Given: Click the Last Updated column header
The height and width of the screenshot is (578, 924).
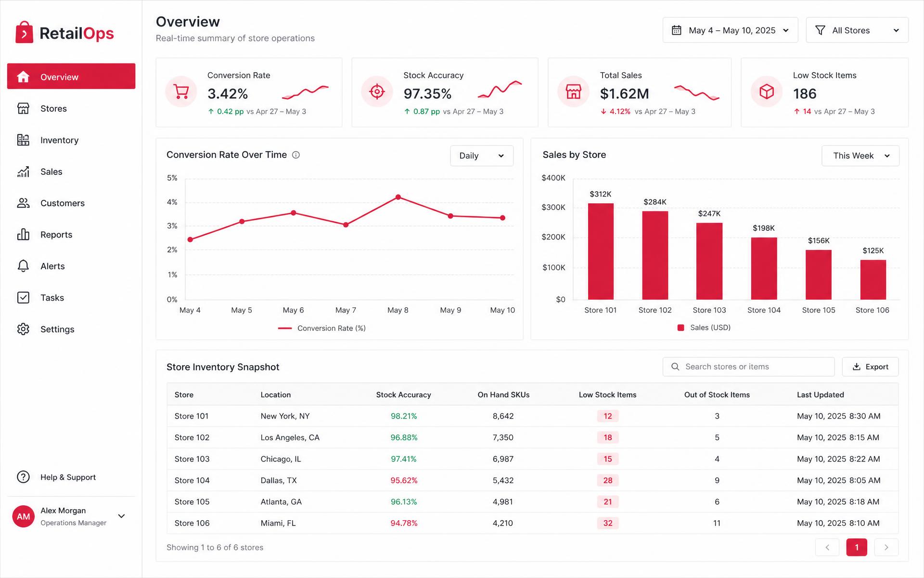Looking at the screenshot, I should point(821,394).
